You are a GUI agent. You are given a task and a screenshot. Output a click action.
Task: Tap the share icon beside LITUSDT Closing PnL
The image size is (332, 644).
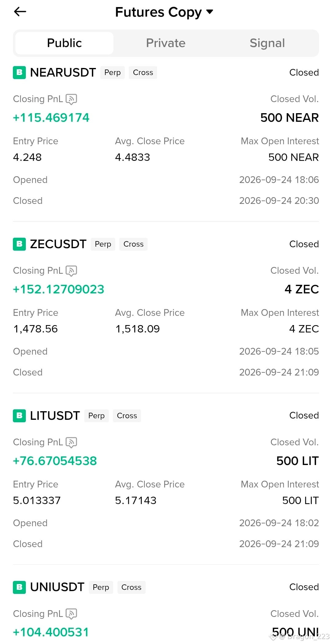71,442
